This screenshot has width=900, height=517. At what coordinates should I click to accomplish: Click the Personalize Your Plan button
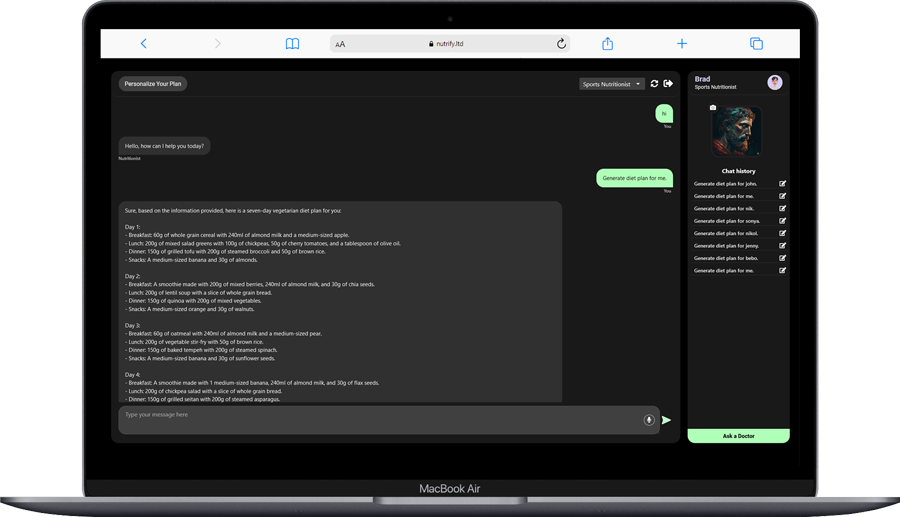pos(153,84)
